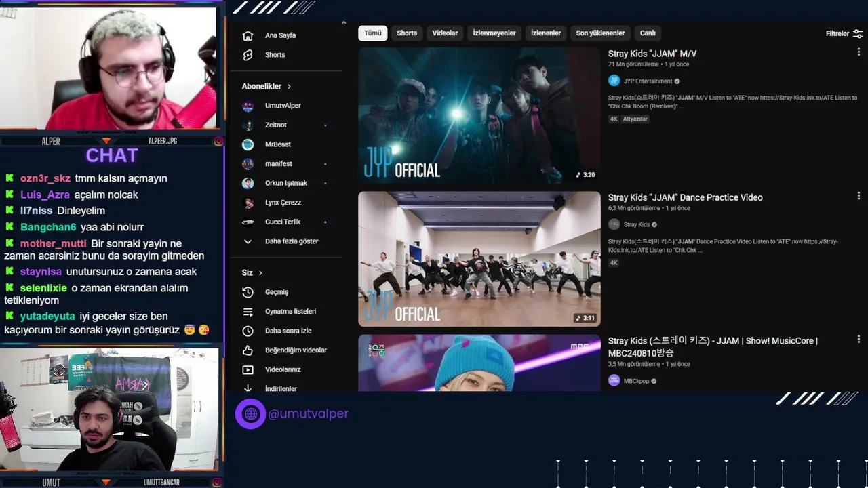Open Stray Kids "JJAM" Dance Practice Video title

(686, 197)
